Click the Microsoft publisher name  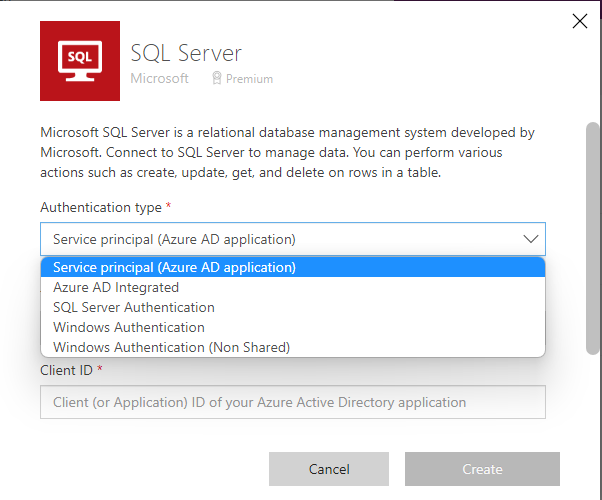(159, 78)
